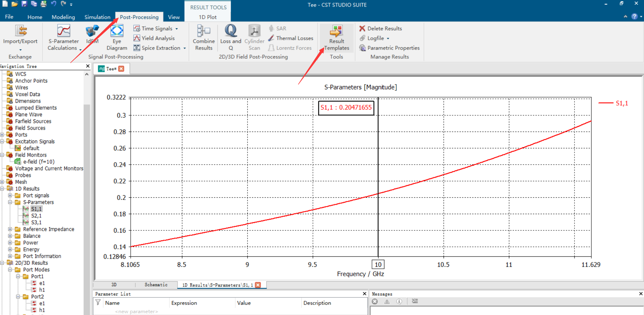The height and width of the screenshot is (315, 644).
Task: Click the Expression column header
Action: [184, 303]
